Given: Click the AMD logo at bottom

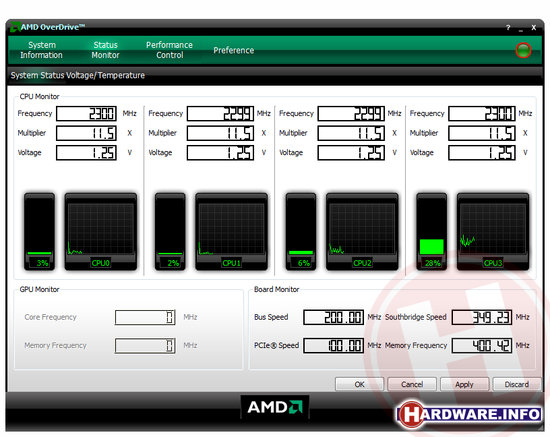Looking at the screenshot, I should tap(275, 407).
